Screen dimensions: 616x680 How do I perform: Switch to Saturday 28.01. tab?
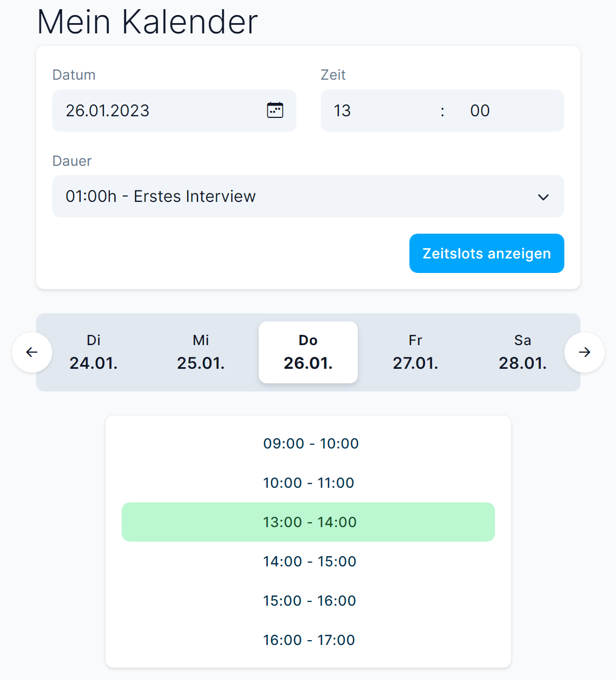tap(522, 353)
